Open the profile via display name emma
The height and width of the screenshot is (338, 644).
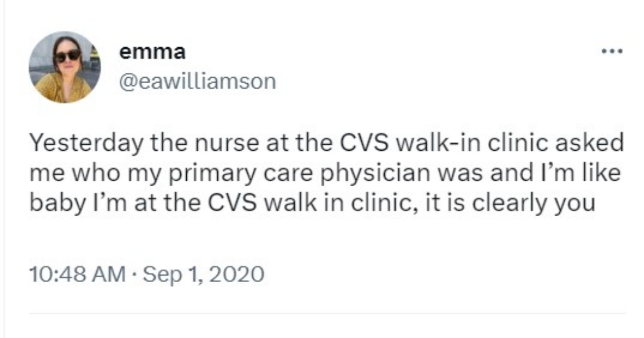point(152,52)
